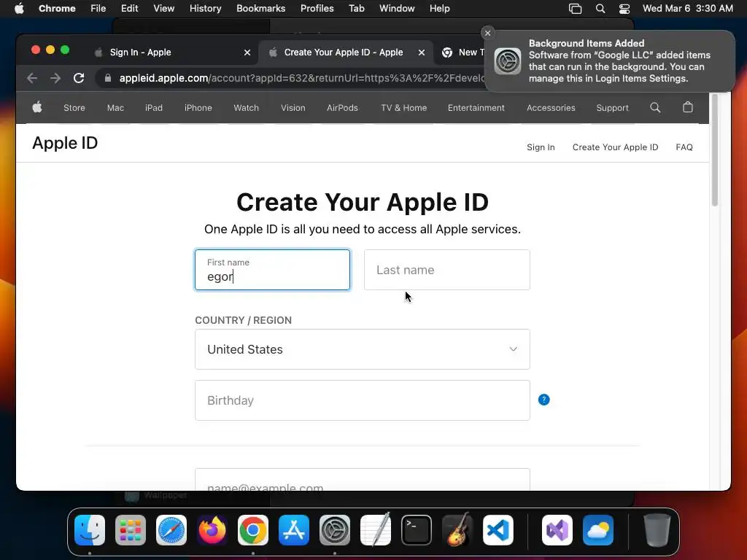Go forward with Chrome forward arrow
This screenshot has height=560, width=747.
tap(55, 78)
